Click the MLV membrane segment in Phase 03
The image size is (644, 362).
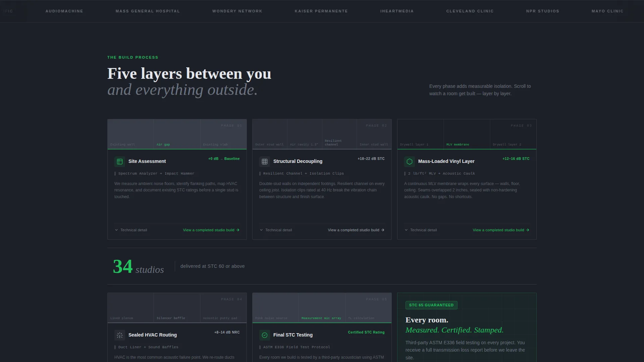coord(467,134)
